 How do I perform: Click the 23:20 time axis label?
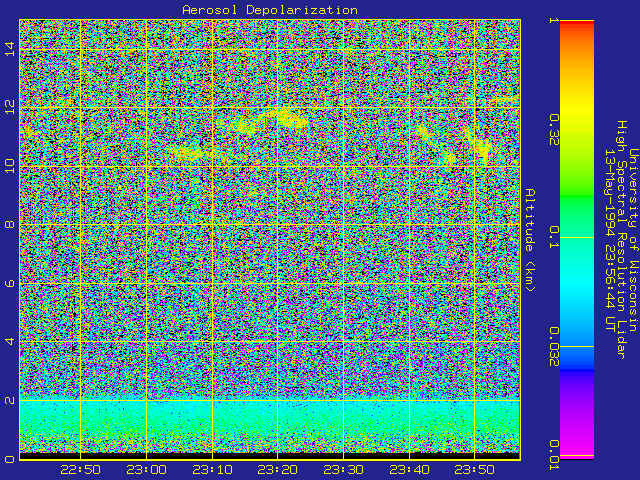(x=277, y=470)
